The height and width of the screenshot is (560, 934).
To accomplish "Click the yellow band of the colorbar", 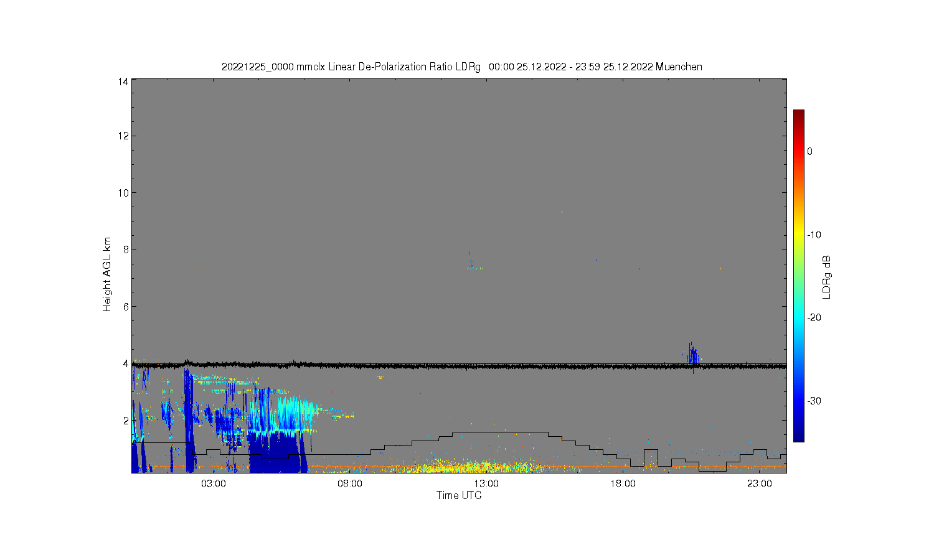I will (798, 235).
